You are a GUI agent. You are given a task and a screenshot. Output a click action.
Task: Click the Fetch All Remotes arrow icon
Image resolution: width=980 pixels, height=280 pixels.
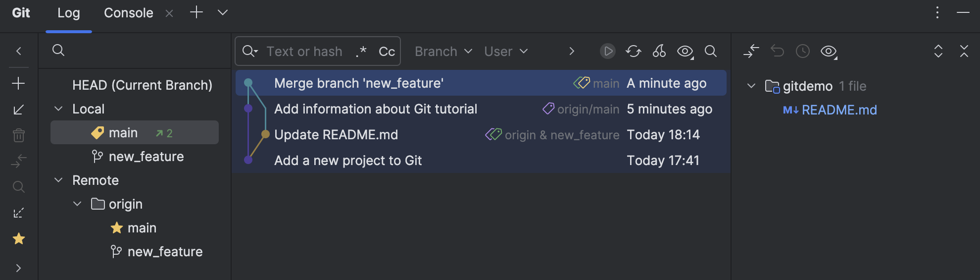(19, 213)
